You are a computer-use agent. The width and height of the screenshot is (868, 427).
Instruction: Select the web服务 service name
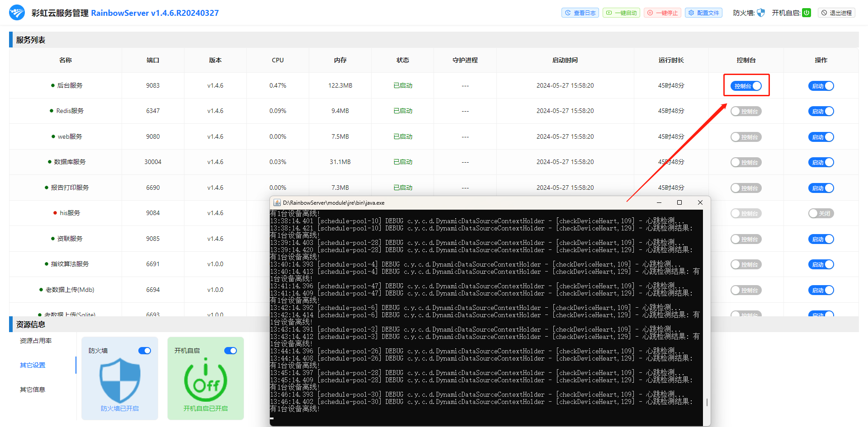tap(70, 136)
